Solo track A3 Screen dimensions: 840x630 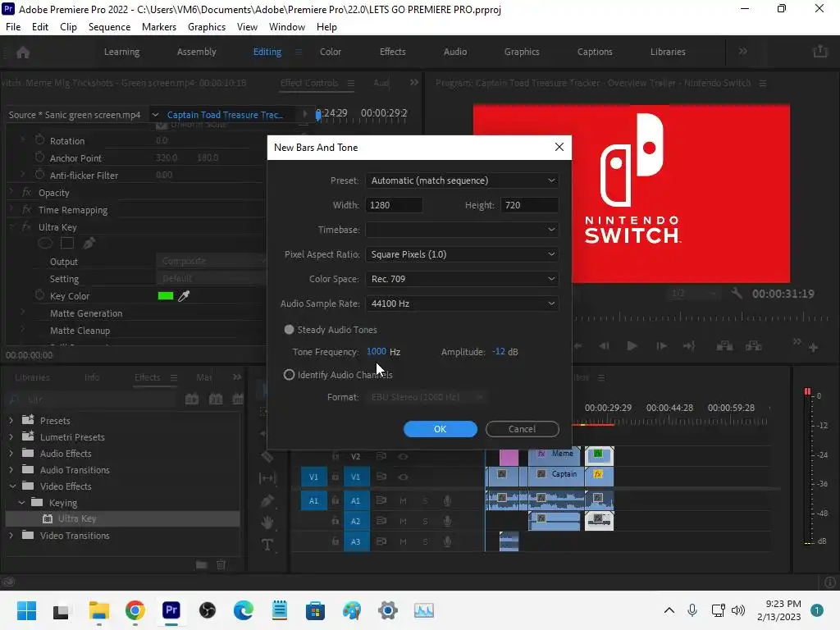[426, 541]
